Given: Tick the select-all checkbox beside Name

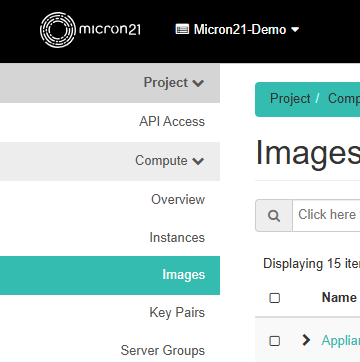Looking at the screenshot, I should coord(274,298).
